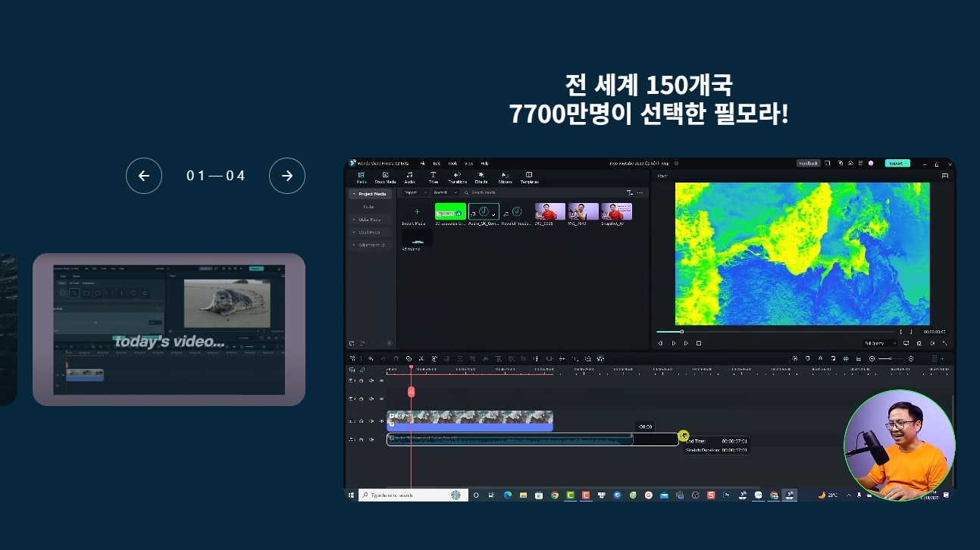Image resolution: width=980 pixels, height=550 pixels.
Task: Open the Templates tab
Action: point(529,178)
